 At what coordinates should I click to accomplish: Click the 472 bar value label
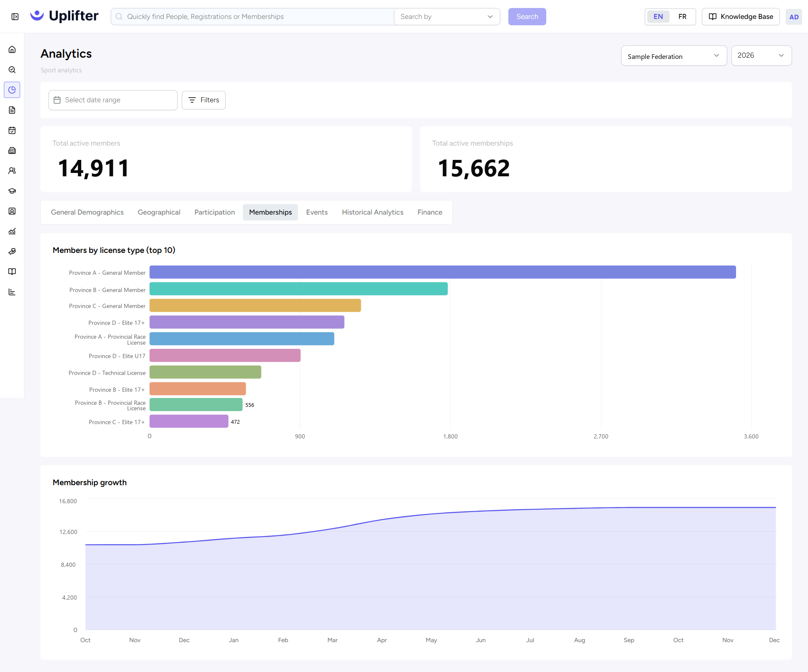click(235, 422)
